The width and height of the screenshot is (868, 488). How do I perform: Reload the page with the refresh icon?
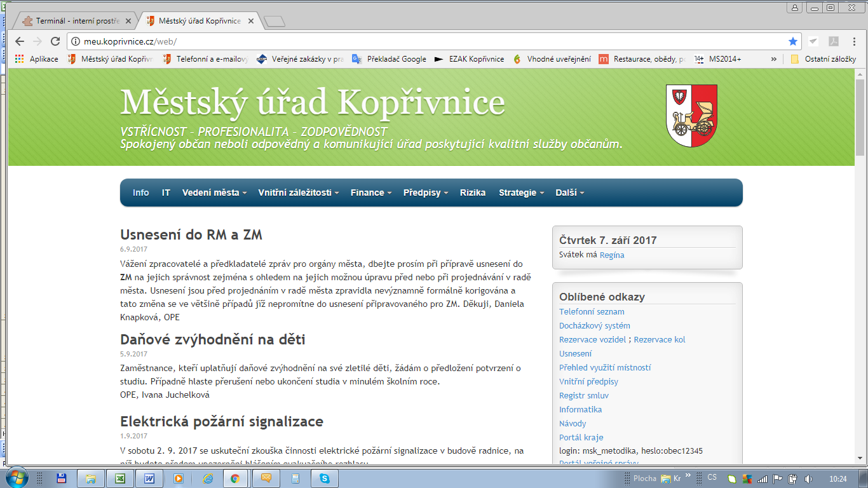click(x=55, y=41)
